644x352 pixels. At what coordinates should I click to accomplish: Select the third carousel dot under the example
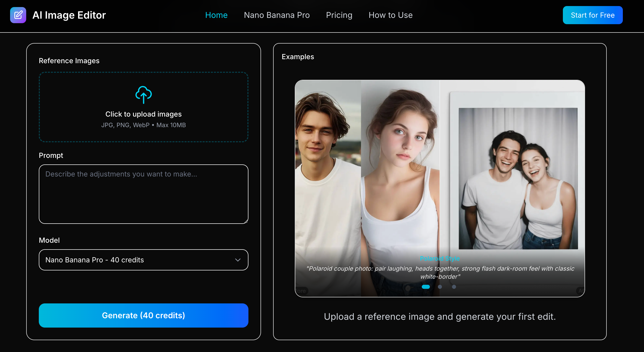(454, 287)
